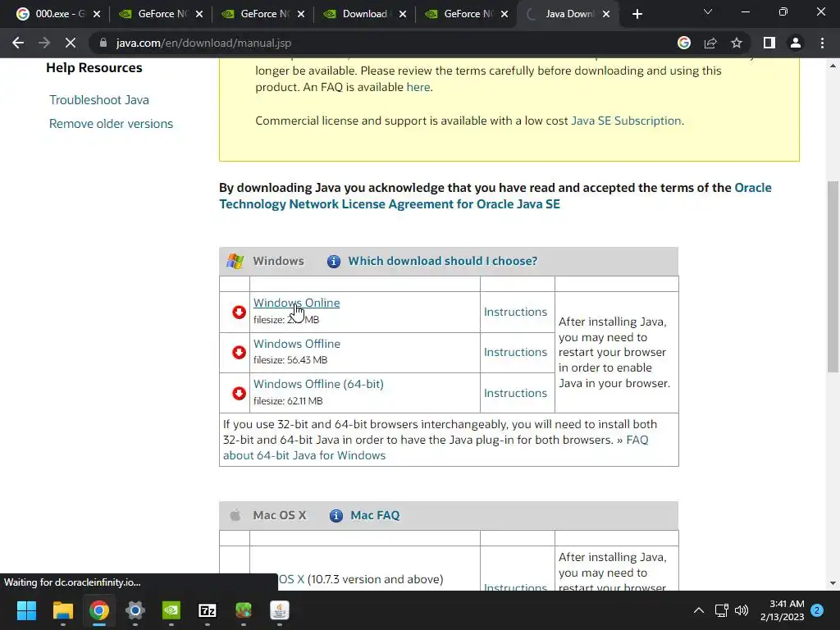Viewport: 840px width, 630px height.
Task: Open Java installer from taskbar
Action: pyautogui.click(x=280, y=610)
